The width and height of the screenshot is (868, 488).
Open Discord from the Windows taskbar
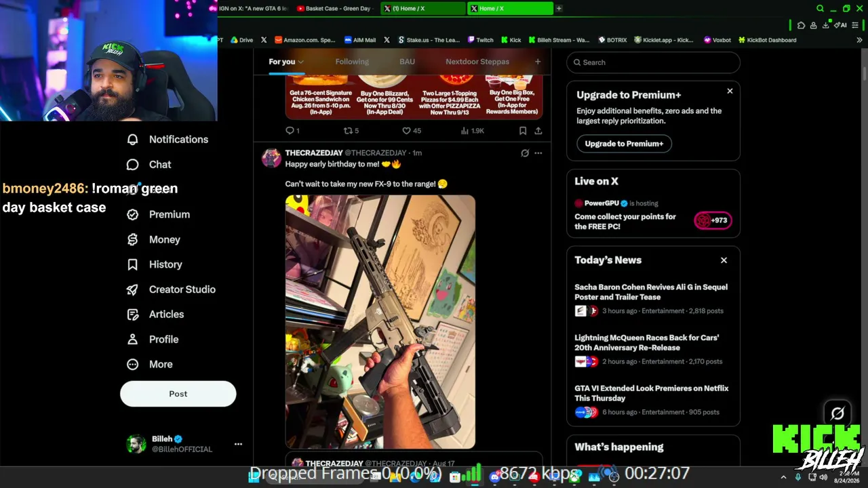point(494,476)
